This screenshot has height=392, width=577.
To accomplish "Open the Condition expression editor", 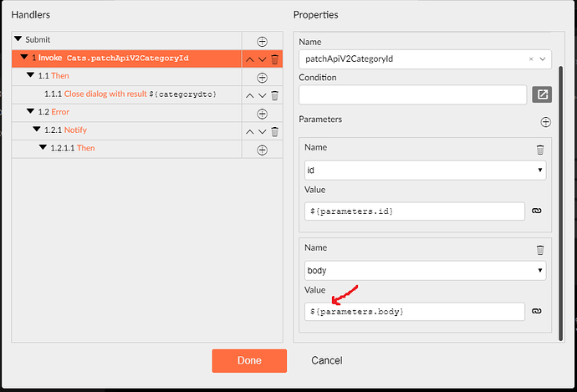I will pos(542,94).
